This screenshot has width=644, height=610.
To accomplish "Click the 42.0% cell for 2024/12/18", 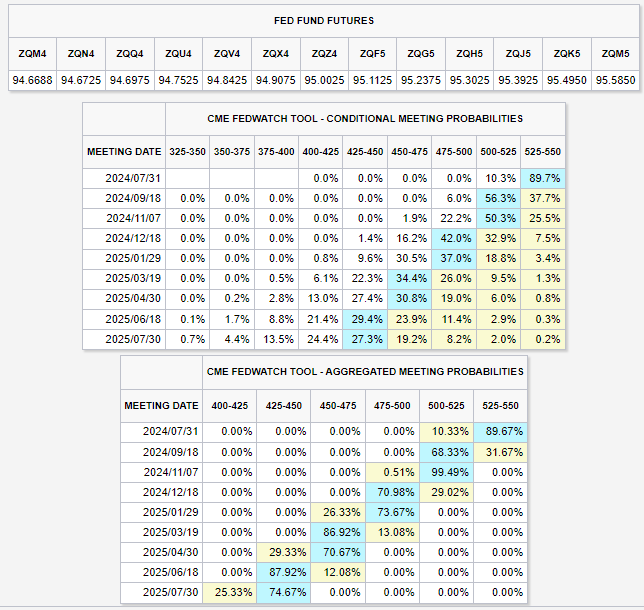I will (454, 238).
